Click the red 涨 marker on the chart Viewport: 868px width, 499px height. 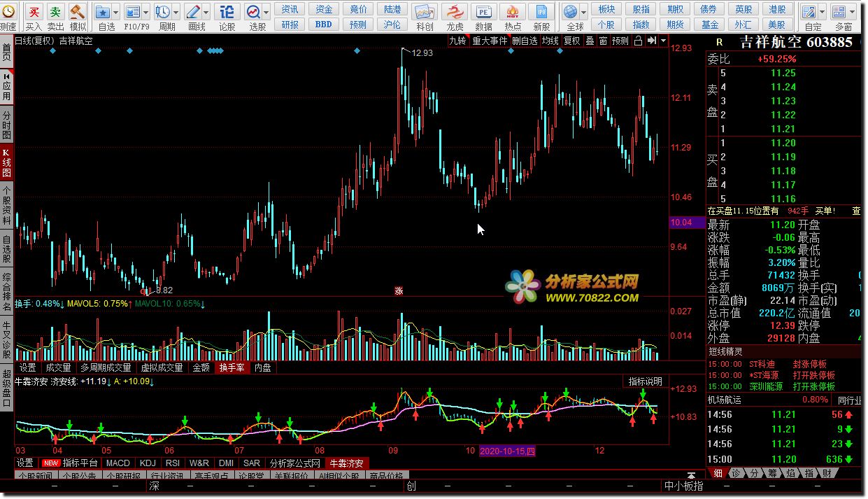399,290
